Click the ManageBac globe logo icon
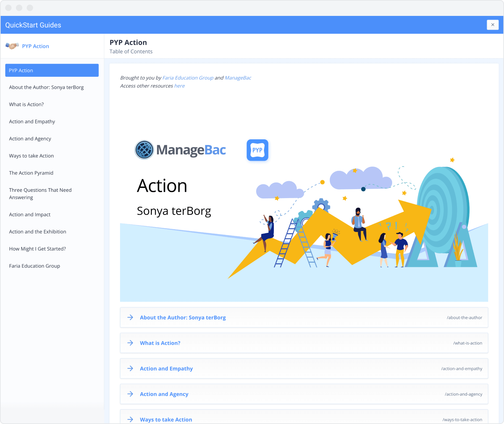The width and height of the screenshot is (504, 424). pos(144,150)
